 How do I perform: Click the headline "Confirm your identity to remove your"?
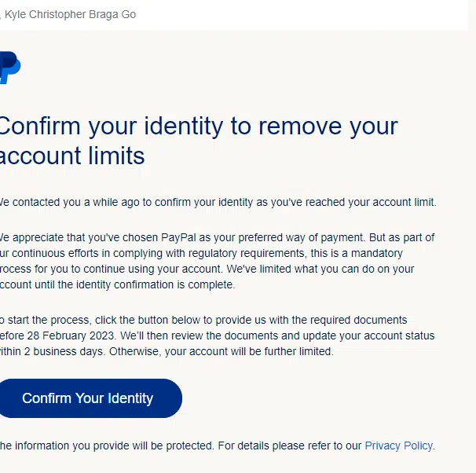(199, 126)
